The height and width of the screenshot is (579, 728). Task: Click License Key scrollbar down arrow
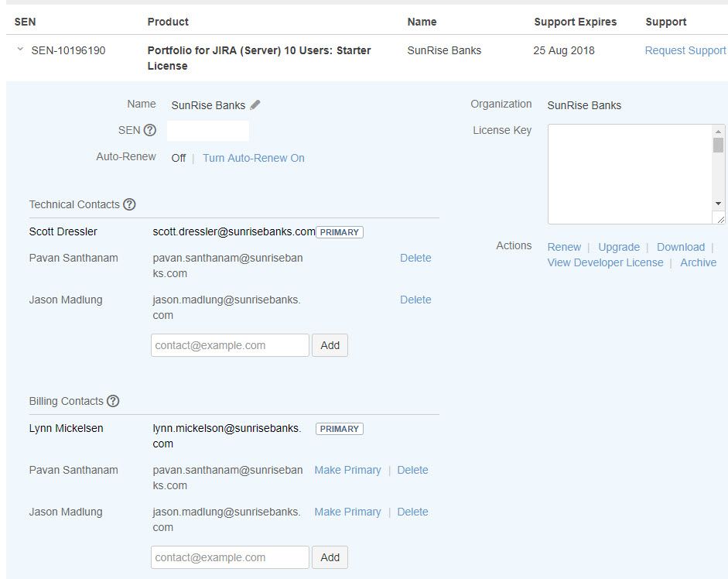pyautogui.click(x=718, y=204)
